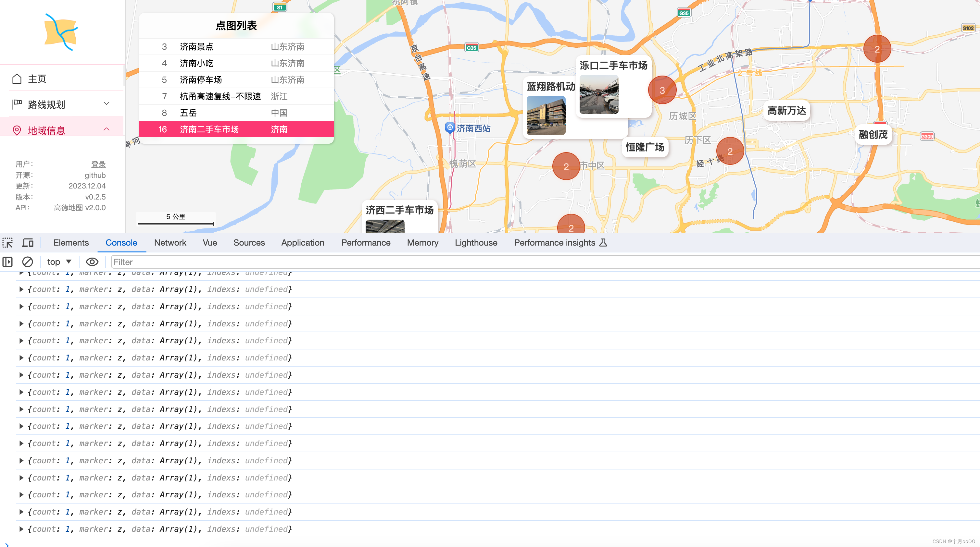Click the 蓝翔路机动 photo thumbnail

[546, 116]
